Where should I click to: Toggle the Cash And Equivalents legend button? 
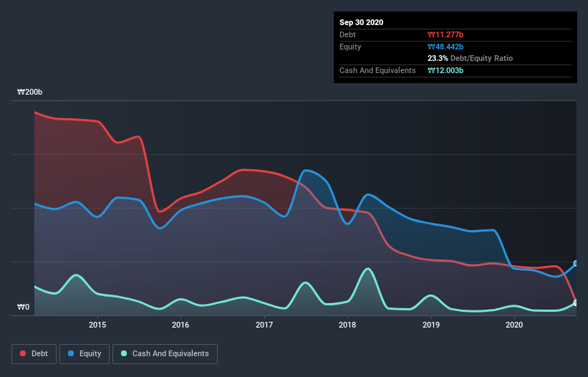coord(165,354)
